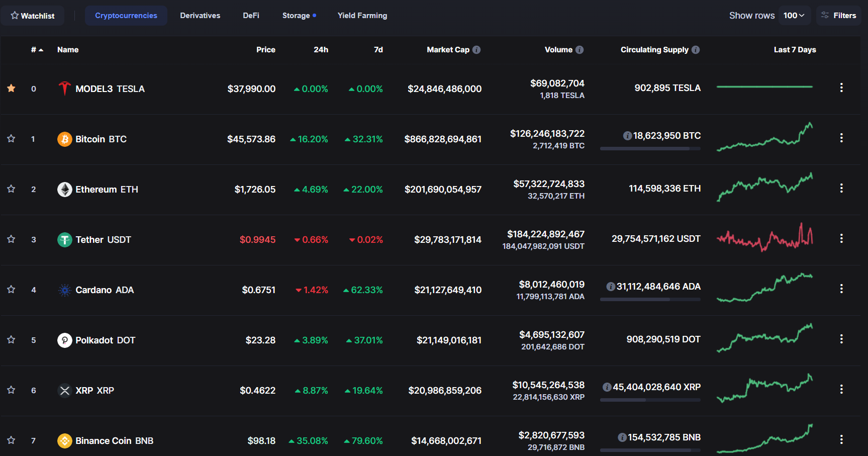868x456 pixels.
Task: Open the Polkadot row options menu
Action: 841,339
